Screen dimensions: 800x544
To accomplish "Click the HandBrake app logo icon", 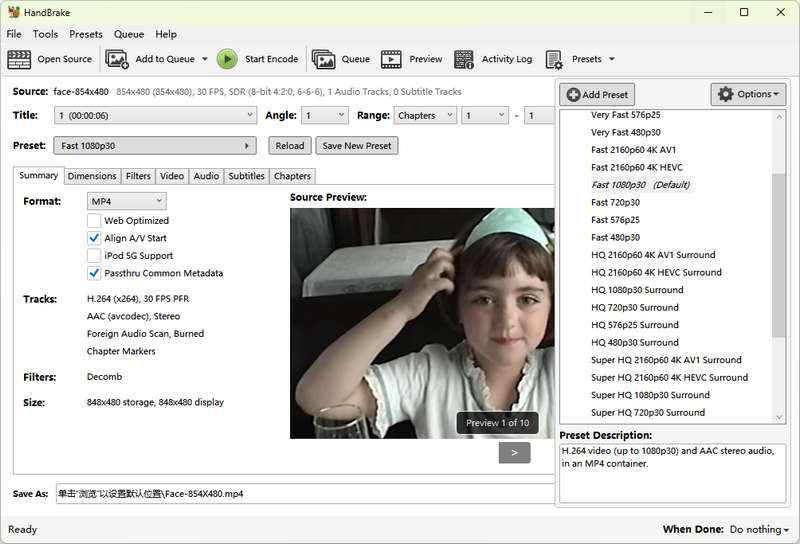I will [13, 12].
